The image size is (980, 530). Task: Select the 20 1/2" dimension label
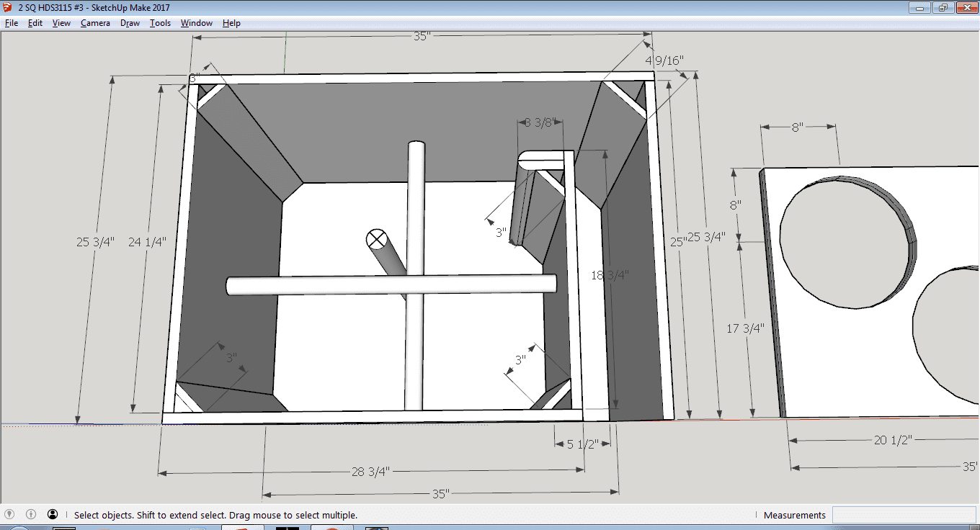[893, 440]
